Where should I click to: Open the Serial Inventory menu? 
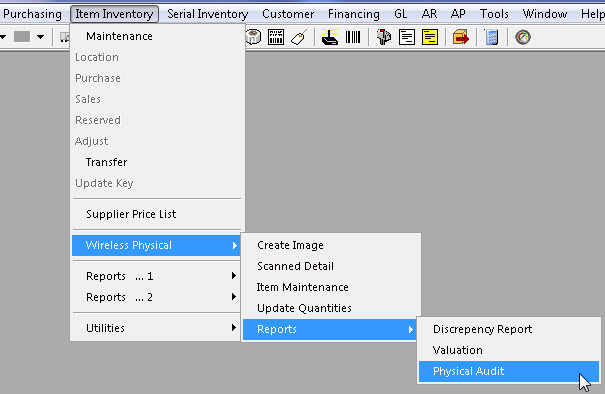coord(208,14)
